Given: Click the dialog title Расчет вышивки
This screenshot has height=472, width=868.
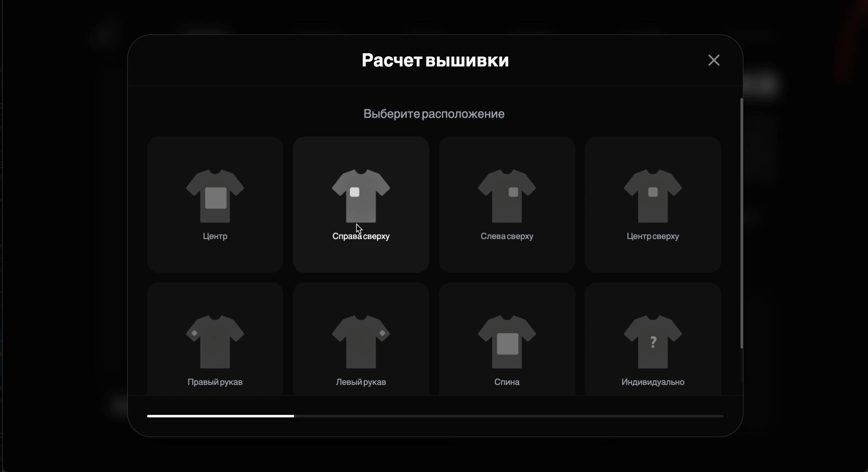Looking at the screenshot, I should (x=435, y=61).
